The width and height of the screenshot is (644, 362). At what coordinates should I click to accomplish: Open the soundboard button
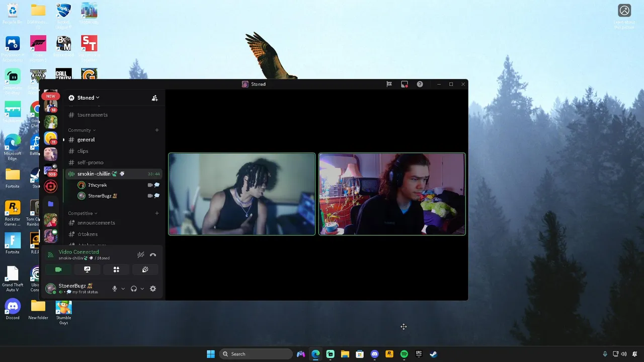coord(145,269)
